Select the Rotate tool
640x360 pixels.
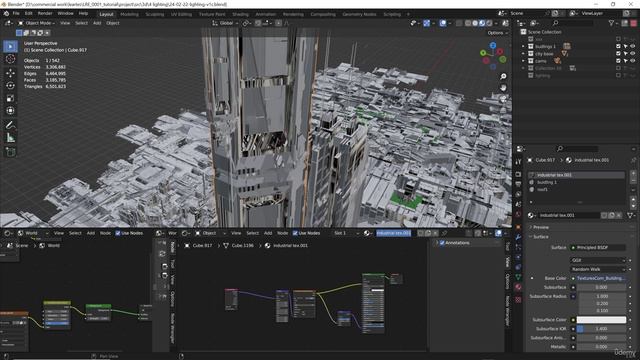[x=11, y=85]
